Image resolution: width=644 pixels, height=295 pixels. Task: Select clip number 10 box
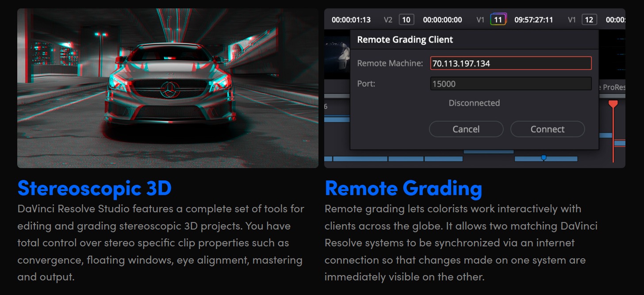(x=406, y=19)
